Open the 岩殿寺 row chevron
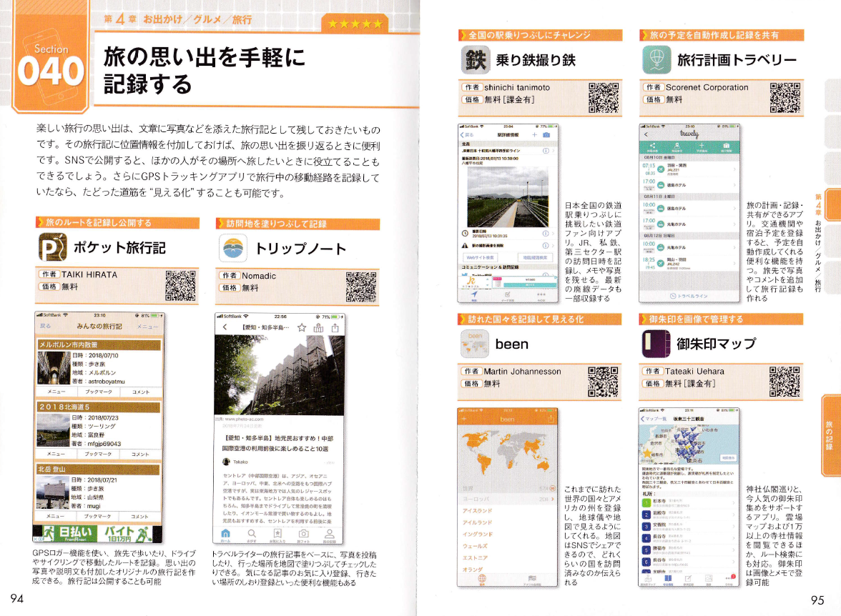Image resolution: width=841 pixels, height=616 pixels. (x=734, y=515)
